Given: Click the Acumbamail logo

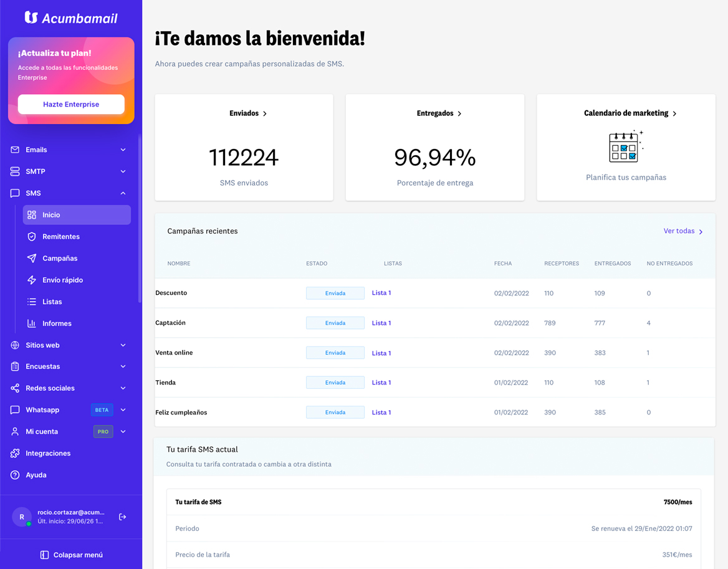Looking at the screenshot, I should click(x=71, y=17).
